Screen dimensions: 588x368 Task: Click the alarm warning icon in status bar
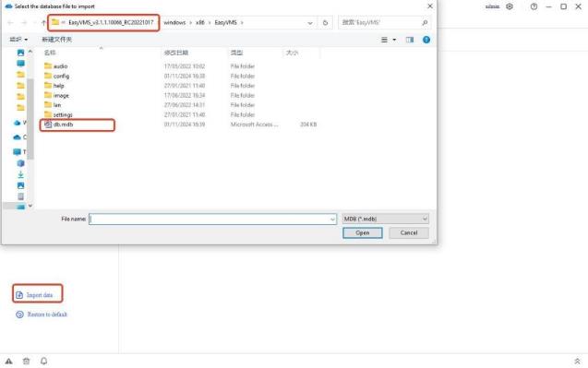[x=8, y=362]
